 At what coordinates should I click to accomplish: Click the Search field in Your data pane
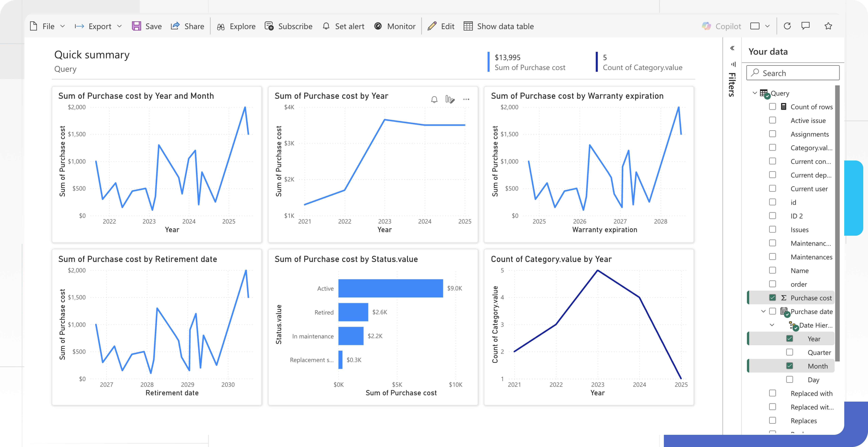[793, 73]
